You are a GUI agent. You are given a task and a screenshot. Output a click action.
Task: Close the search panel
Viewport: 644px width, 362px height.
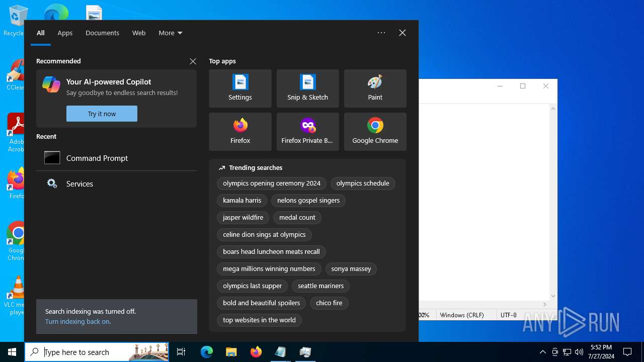point(403,33)
